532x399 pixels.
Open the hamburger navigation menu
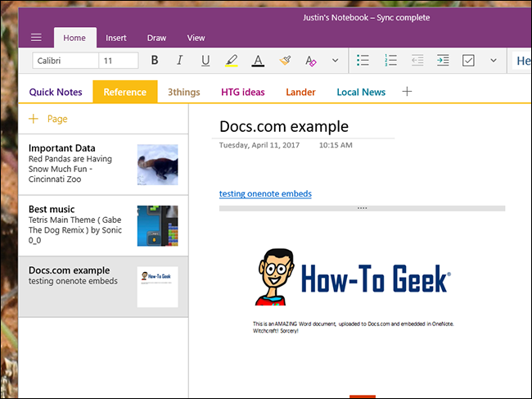click(36, 37)
